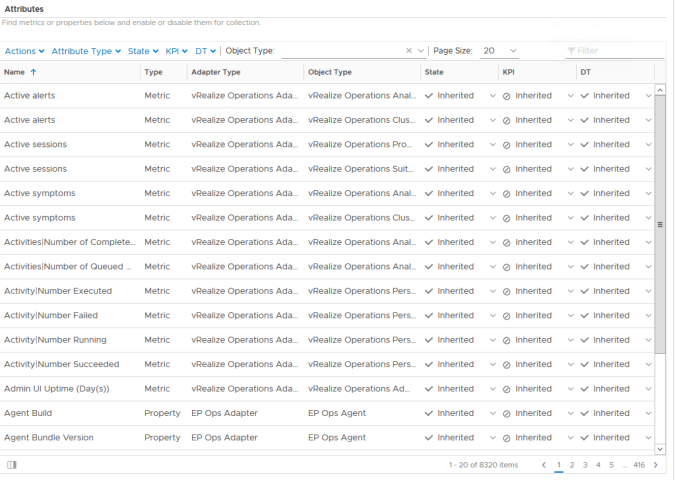This screenshot has height=480, width=675.
Task: Select the Admin UI Uptime (Day(s)) row
Action: point(327,389)
